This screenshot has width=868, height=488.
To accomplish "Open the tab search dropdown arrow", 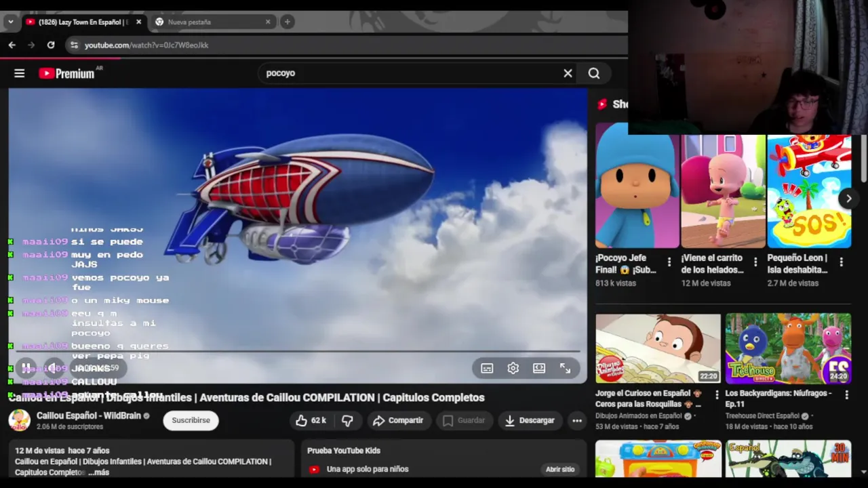I will coord(10,22).
